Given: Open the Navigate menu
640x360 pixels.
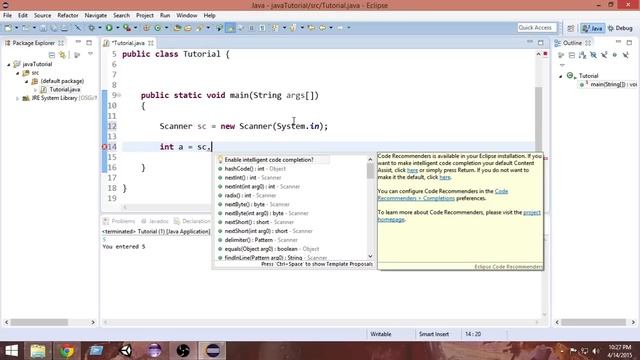Looking at the screenshot, I should pyautogui.click(x=96, y=16).
